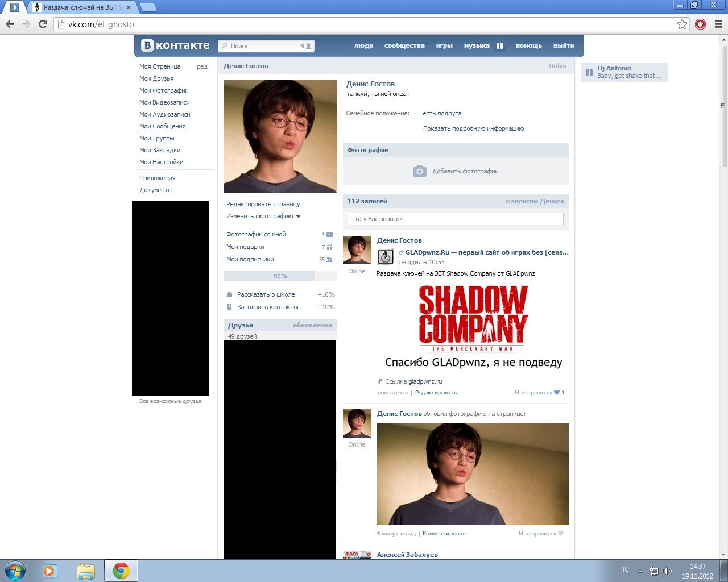Viewport: 728px width, 582px height.
Task: Open the updated profile photo in feed
Action: click(473, 474)
